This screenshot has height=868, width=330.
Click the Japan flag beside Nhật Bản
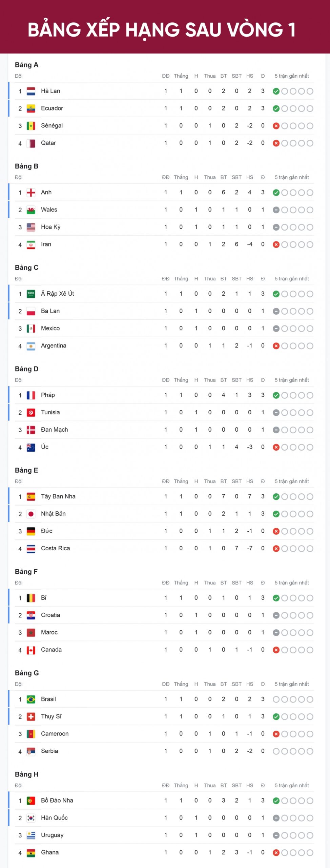click(x=31, y=514)
